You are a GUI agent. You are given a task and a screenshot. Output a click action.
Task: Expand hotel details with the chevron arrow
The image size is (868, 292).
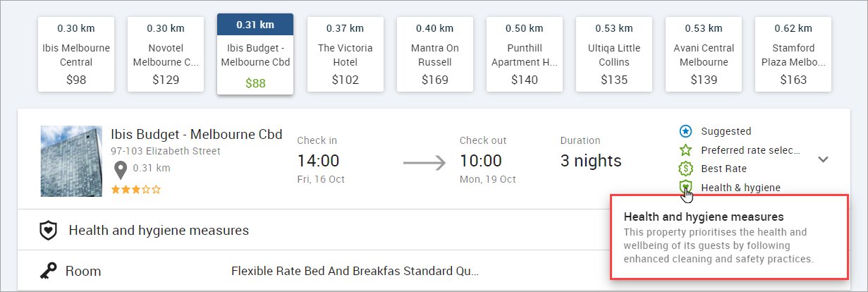point(823,159)
